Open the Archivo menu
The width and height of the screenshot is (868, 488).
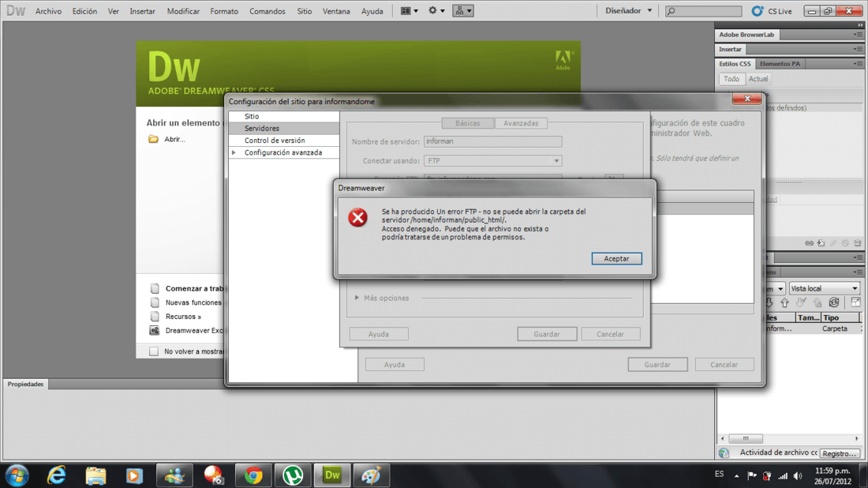pyautogui.click(x=48, y=11)
